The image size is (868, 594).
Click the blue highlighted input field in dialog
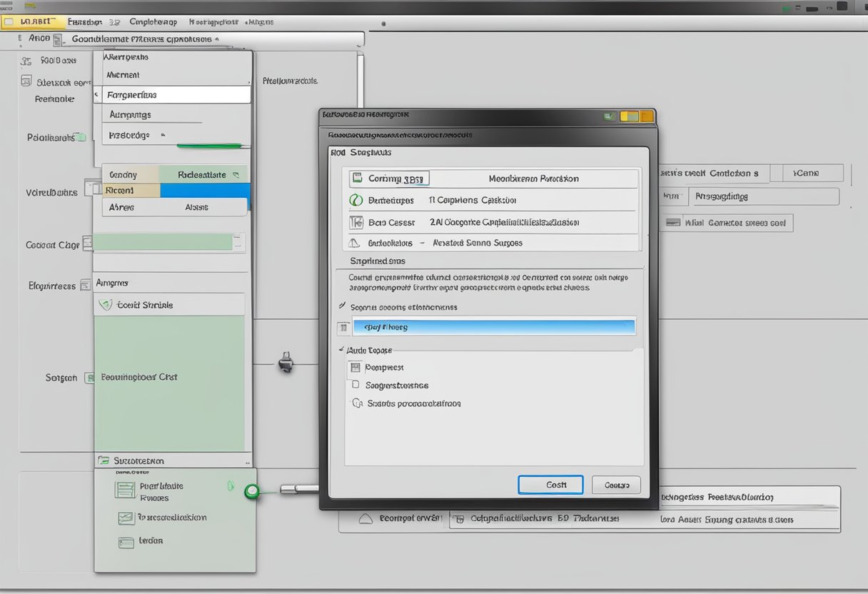coord(493,327)
